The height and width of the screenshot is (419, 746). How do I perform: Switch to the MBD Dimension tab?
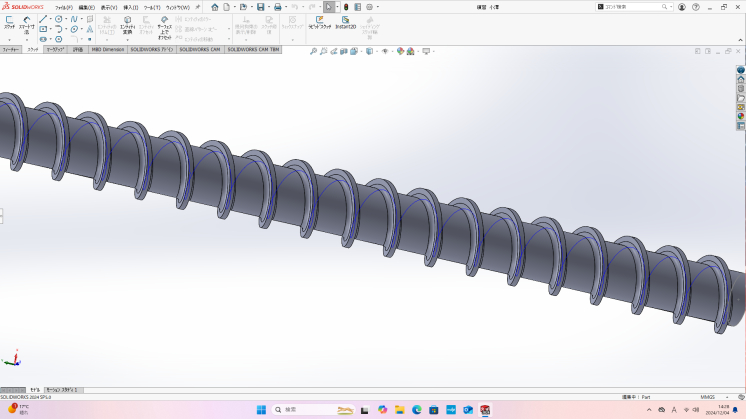(x=108, y=49)
